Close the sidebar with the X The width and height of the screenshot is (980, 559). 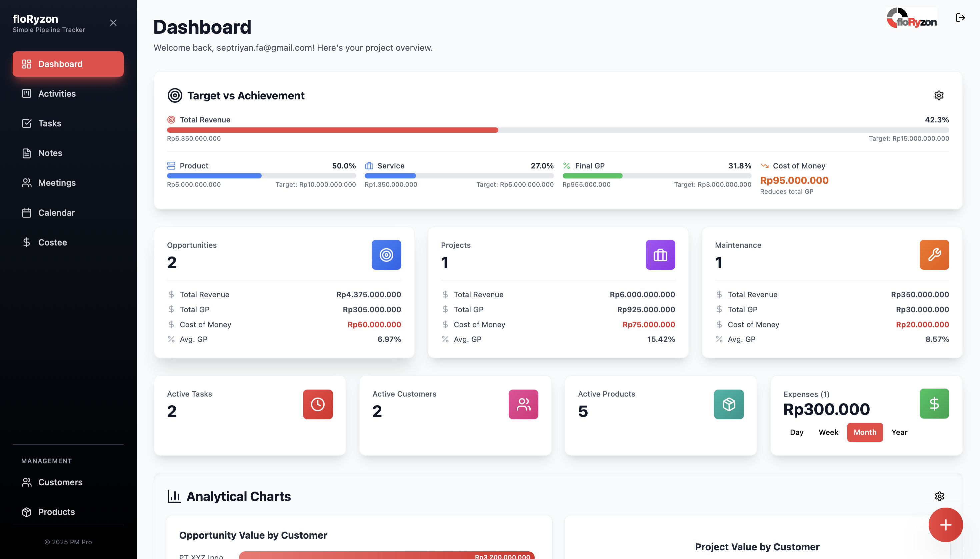[113, 23]
